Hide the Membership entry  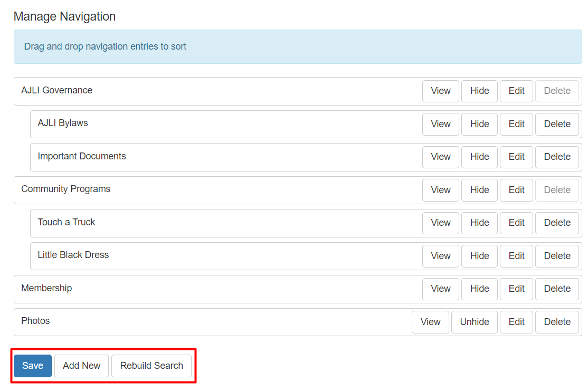[480, 289]
